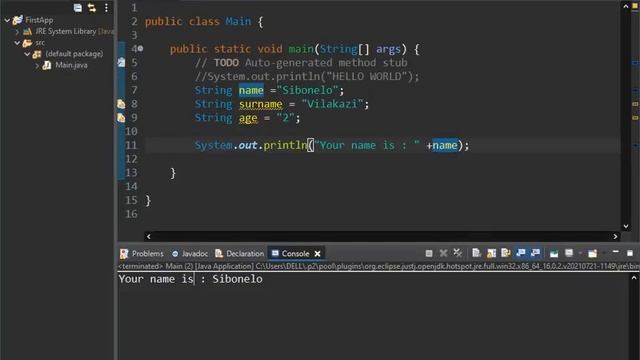Switch to the Javadoc tab

190,253
